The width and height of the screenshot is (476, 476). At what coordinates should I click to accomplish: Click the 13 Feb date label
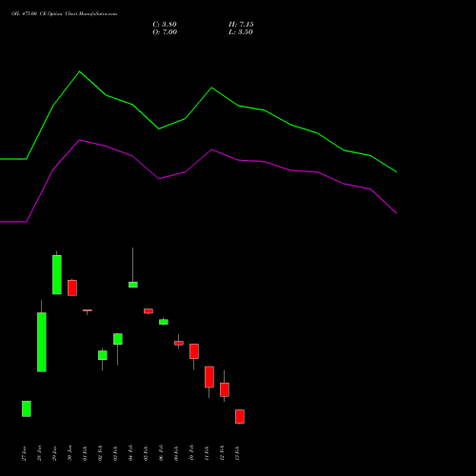point(238,453)
